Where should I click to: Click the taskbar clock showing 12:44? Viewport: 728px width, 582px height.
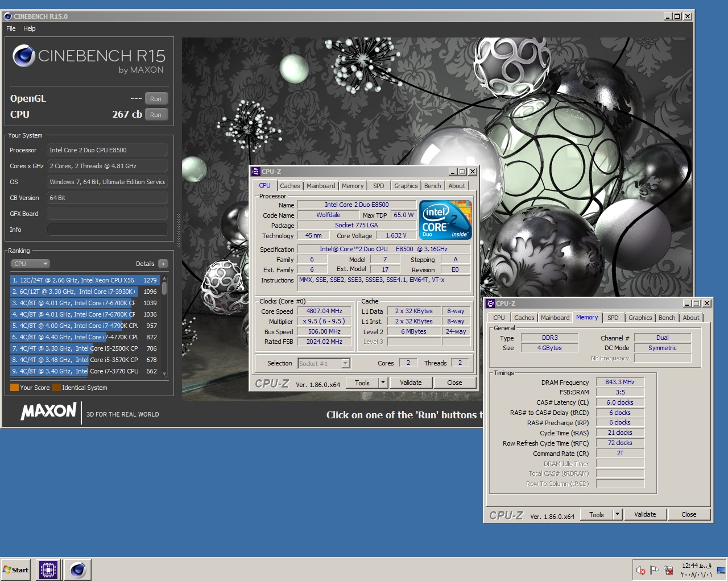(x=697, y=570)
